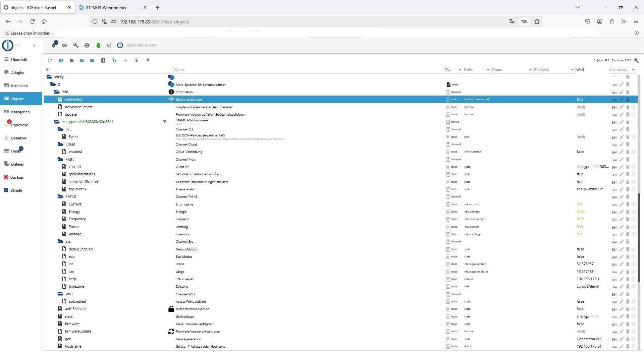644x352 pixels.
Task: Open Protokolle in the sidebar
Action: click(x=21, y=125)
